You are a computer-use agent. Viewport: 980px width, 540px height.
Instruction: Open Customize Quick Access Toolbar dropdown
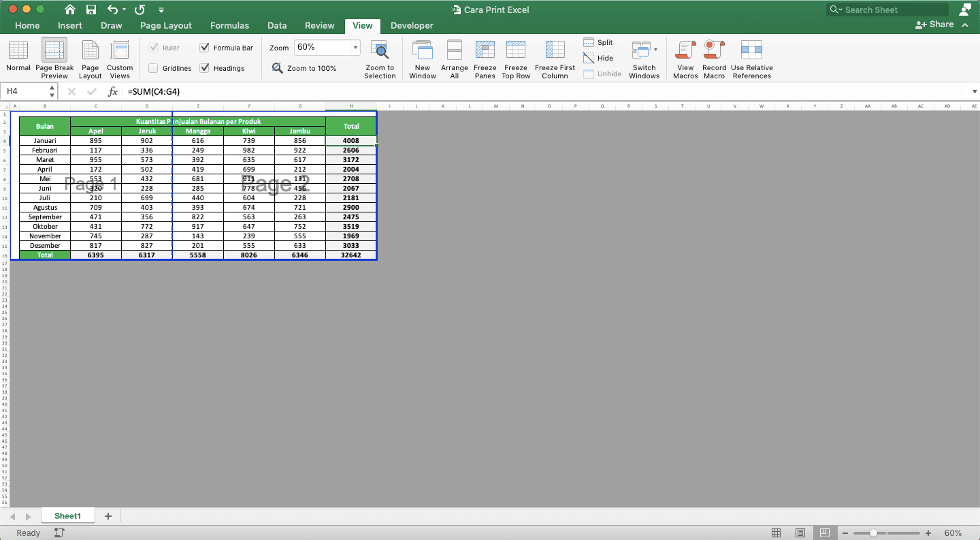point(161,10)
